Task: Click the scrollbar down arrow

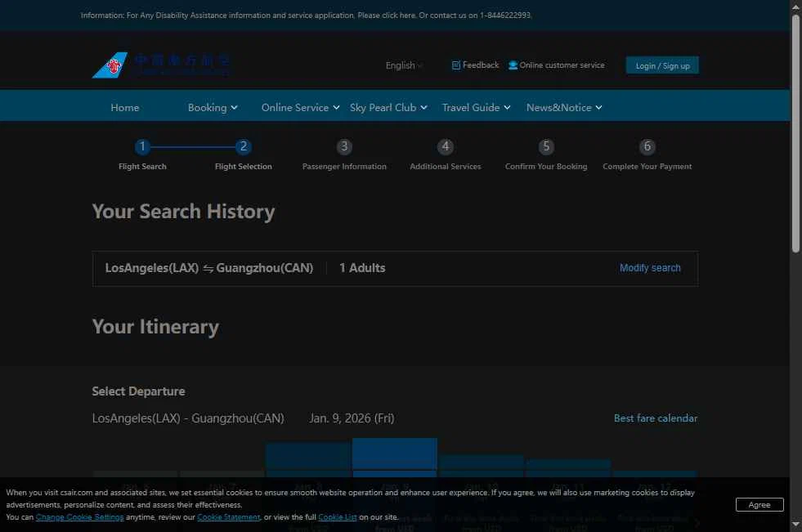Action: tap(795, 525)
